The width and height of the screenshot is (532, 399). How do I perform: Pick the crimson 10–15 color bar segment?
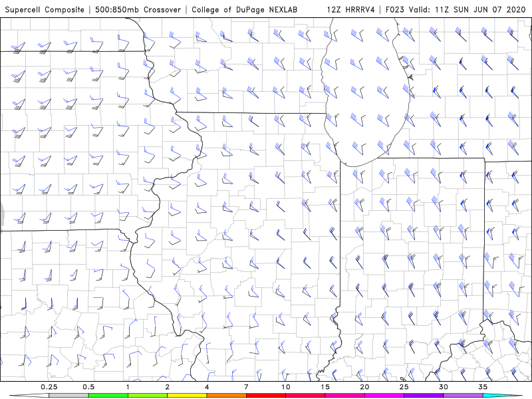point(305,396)
